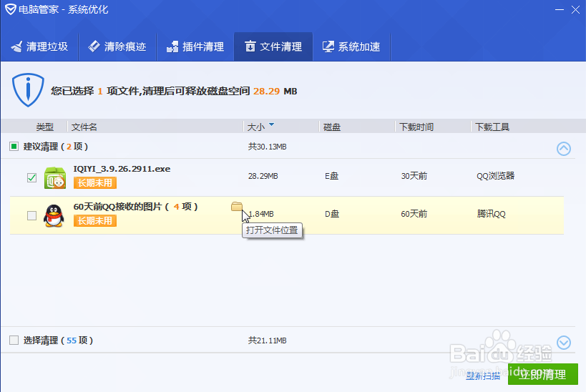This screenshot has height=392, width=586.
Task: Uncheck the IQIYI_3.9.26.2911.exe checkbox
Action: coord(31,177)
